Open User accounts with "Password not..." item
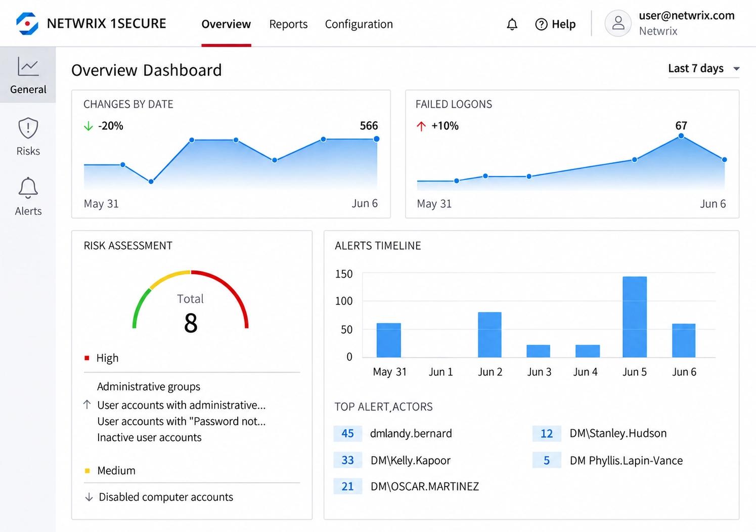756x532 pixels. (181, 421)
